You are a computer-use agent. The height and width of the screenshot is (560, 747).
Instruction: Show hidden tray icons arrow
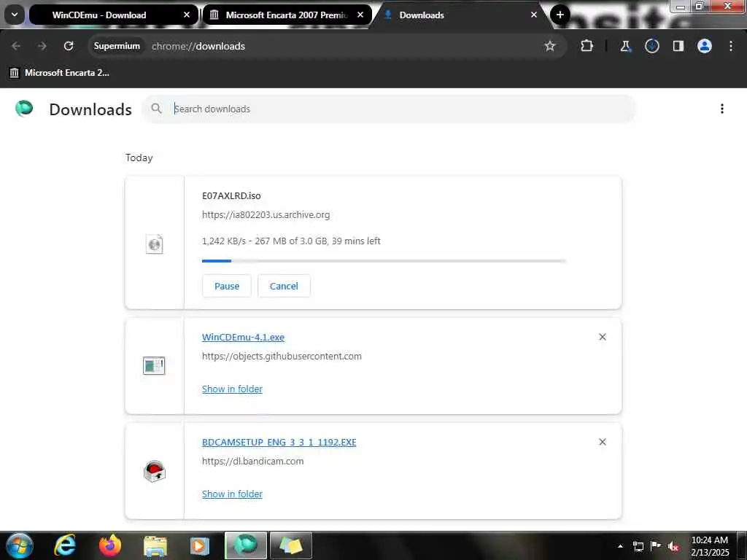[x=620, y=546]
